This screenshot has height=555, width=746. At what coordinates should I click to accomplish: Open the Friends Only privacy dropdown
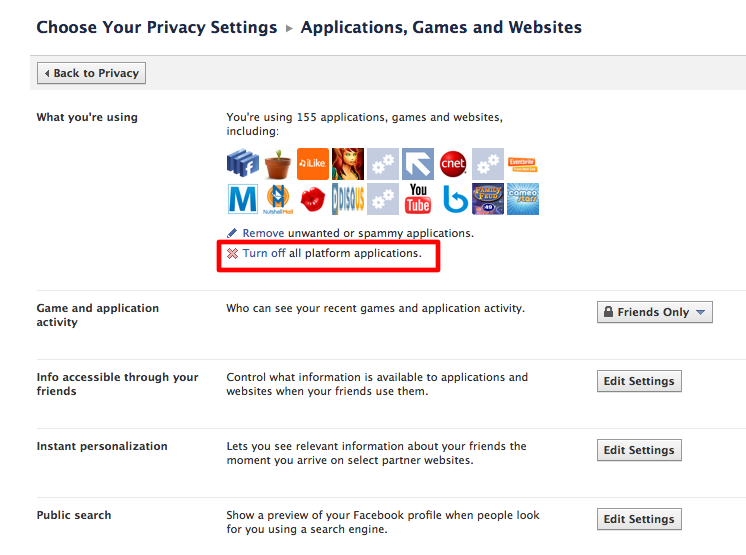655,312
